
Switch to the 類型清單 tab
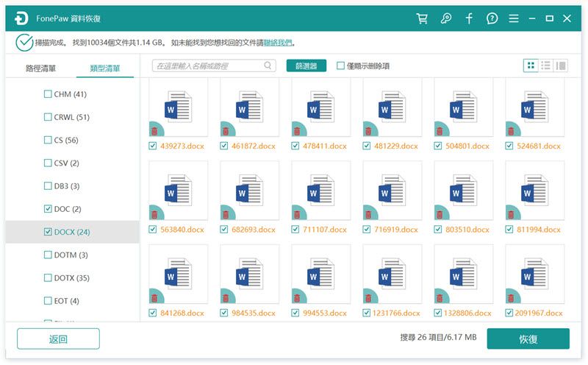[104, 68]
